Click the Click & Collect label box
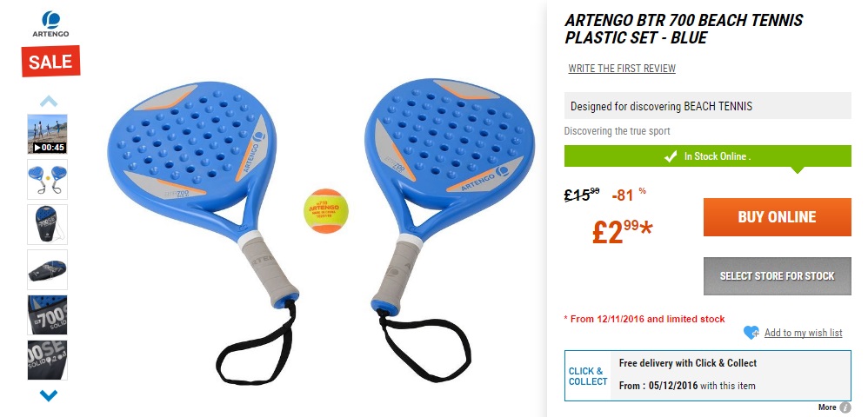The image size is (868, 417). click(x=587, y=376)
